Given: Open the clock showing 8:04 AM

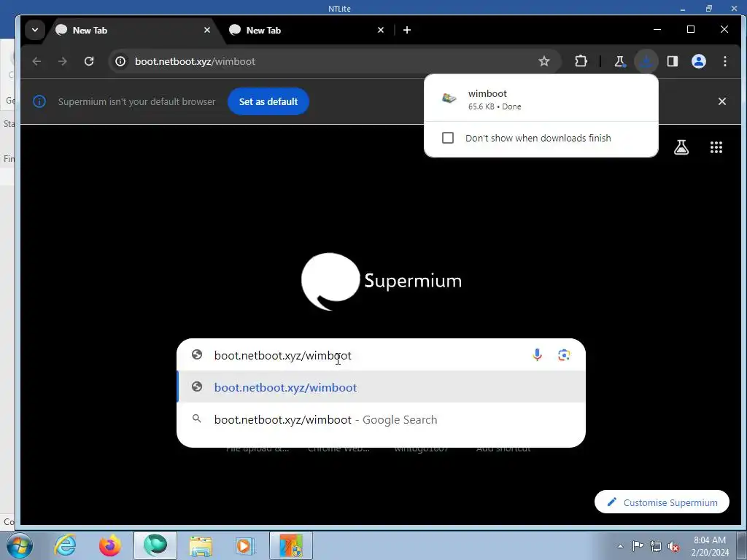Looking at the screenshot, I should [x=710, y=546].
